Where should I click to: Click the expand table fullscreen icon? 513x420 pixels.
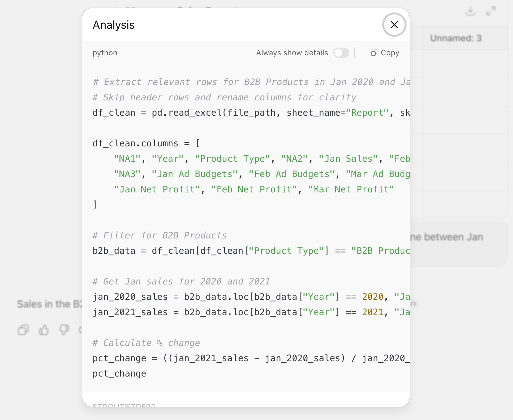point(491,11)
